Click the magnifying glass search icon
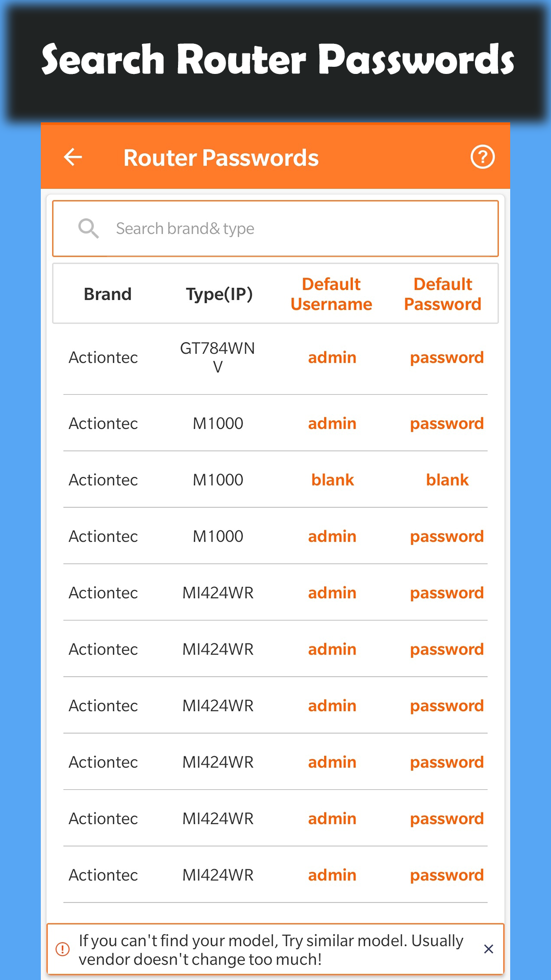Screen dimensions: 551x980 pos(88,228)
